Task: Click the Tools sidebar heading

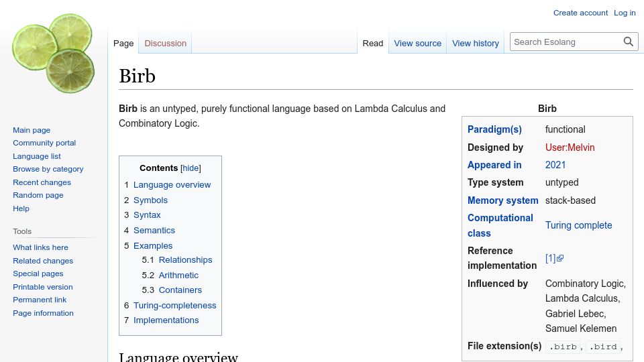Action: coord(22,231)
